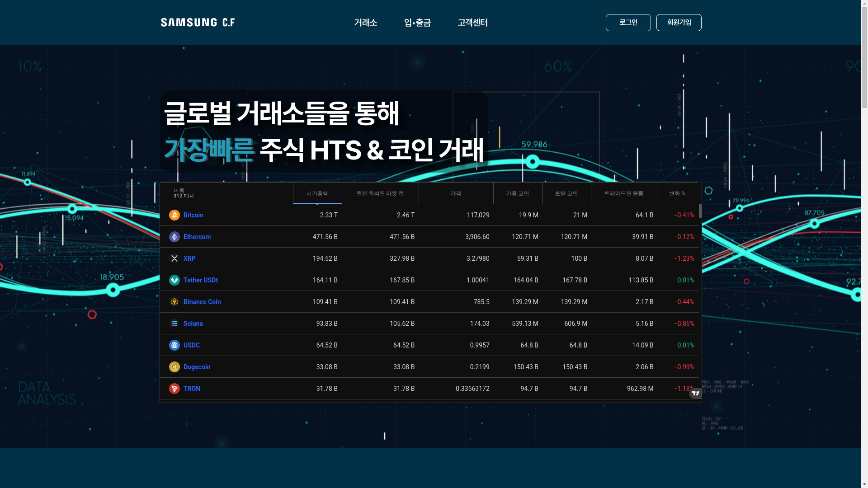Click Binance Coin change −0.44%

coord(684,302)
